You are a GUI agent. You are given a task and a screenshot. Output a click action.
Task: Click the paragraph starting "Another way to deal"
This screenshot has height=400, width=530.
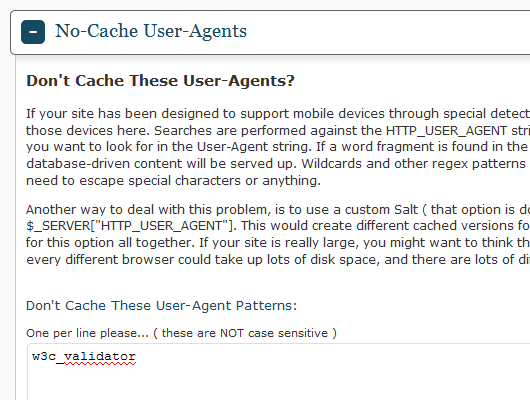(278, 235)
